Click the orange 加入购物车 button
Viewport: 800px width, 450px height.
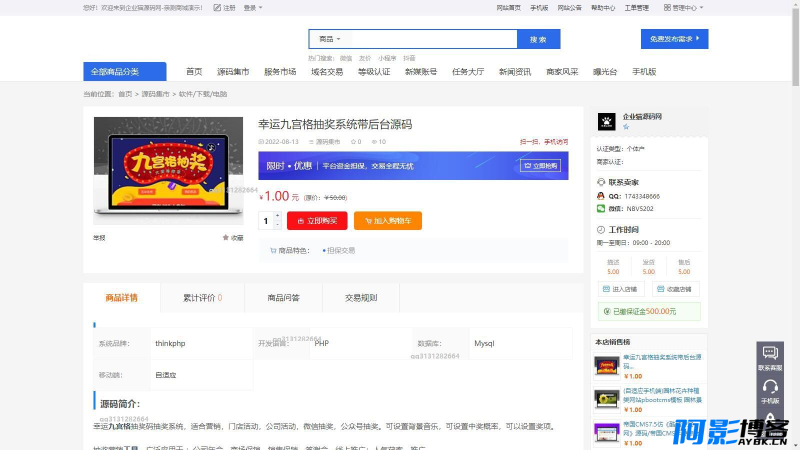(x=388, y=221)
